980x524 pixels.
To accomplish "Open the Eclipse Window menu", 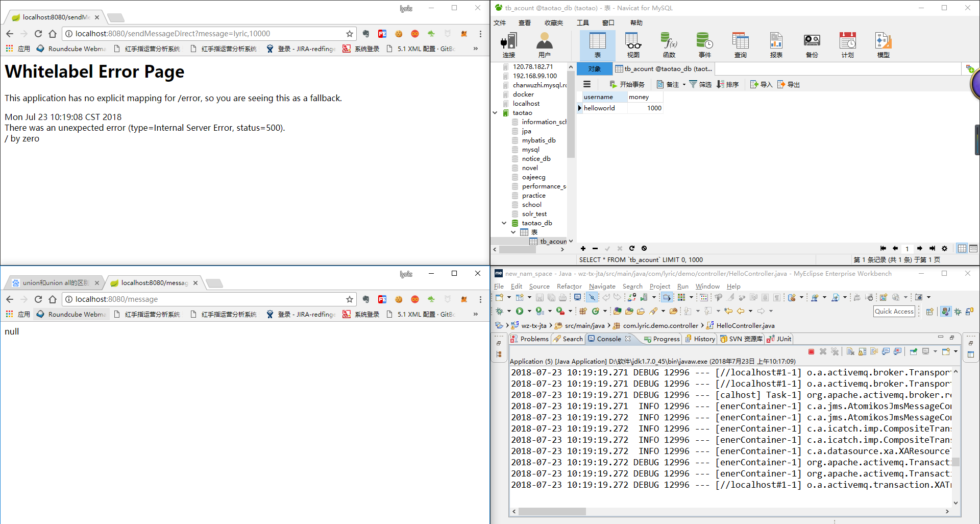I will tap(707, 287).
